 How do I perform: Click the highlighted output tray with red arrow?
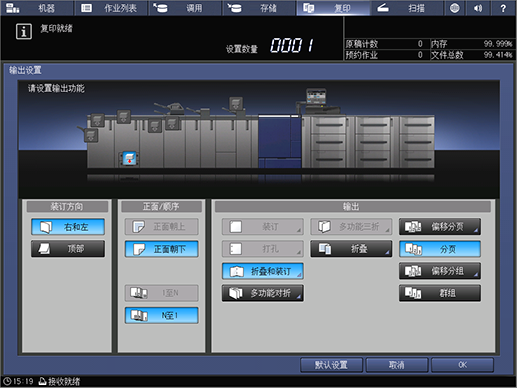pyautogui.click(x=129, y=159)
